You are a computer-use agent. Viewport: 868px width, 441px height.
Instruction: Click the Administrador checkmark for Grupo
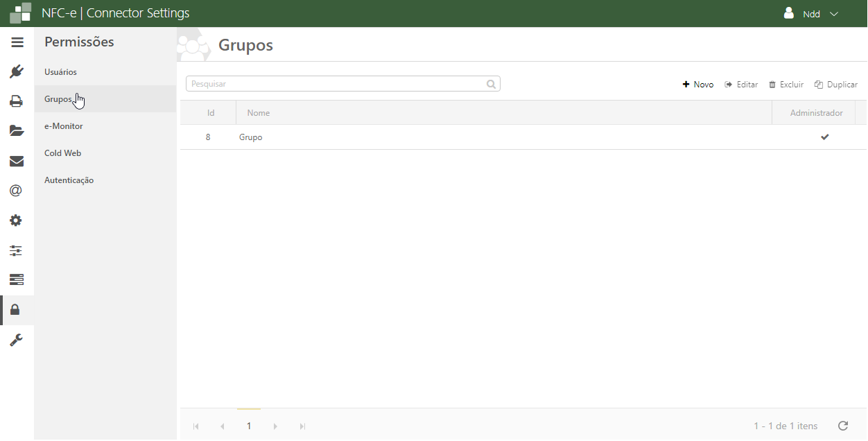tap(824, 137)
